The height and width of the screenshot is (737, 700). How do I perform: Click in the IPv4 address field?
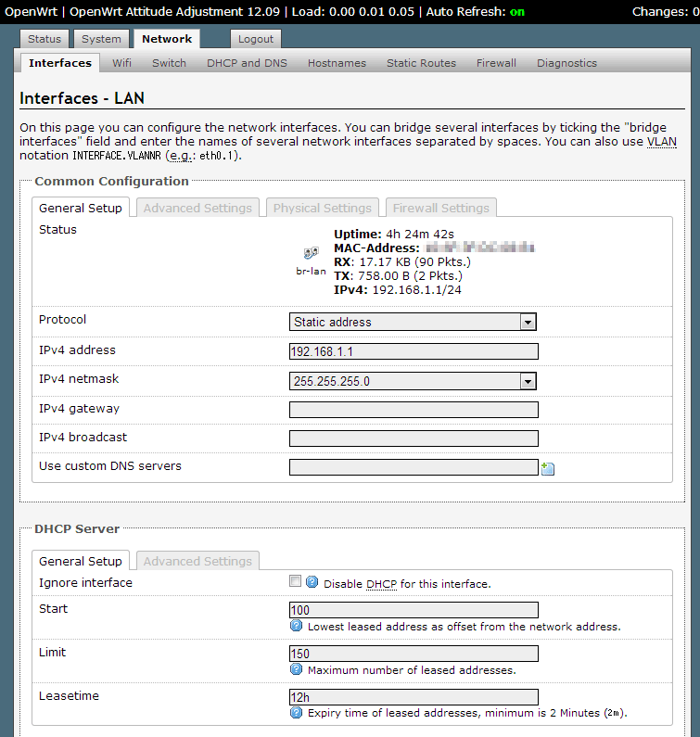point(414,351)
